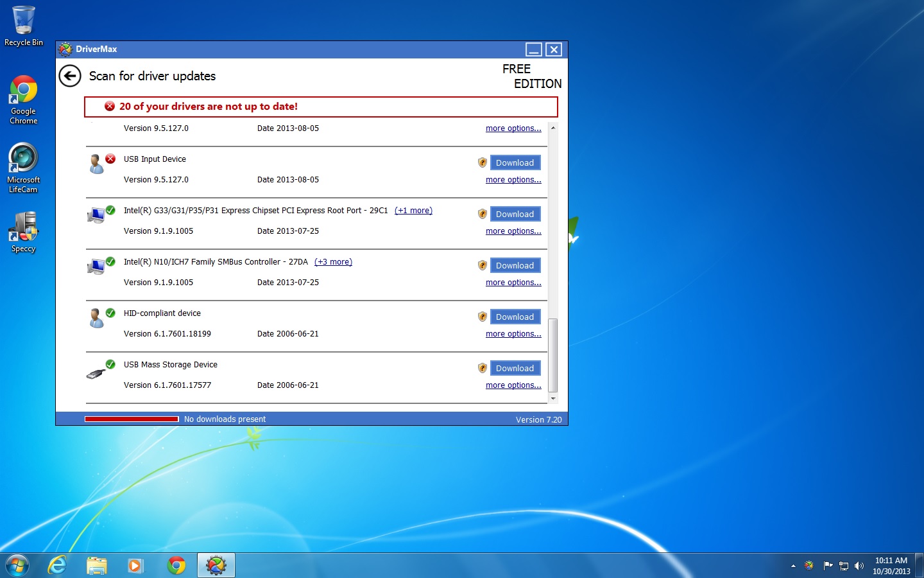
Task: Click the Action Center flag tray icon
Action: click(828, 566)
